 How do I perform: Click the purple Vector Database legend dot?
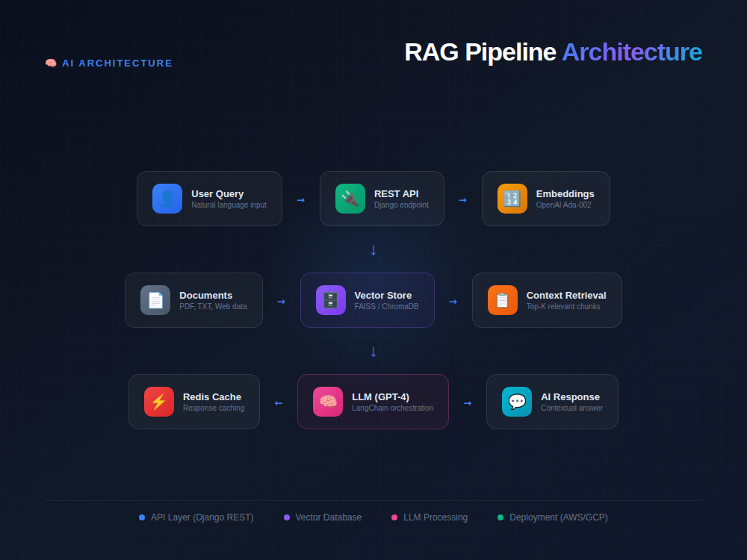coord(287,517)
